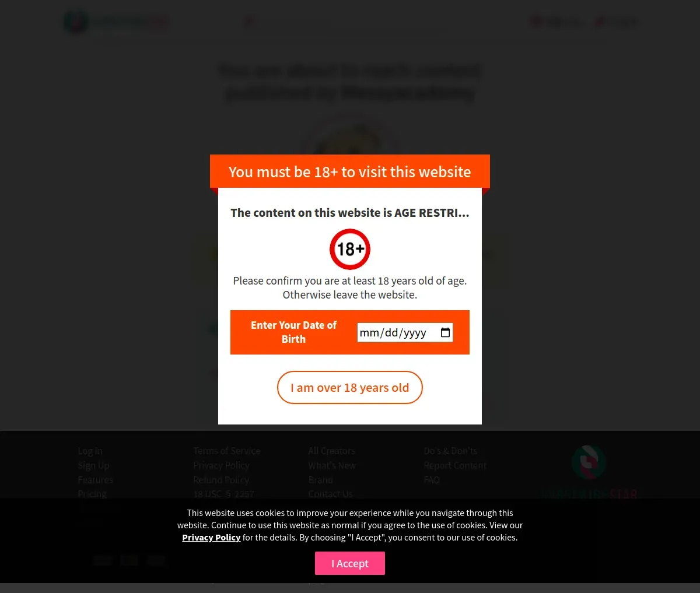Click Log In link in footer

90,451
